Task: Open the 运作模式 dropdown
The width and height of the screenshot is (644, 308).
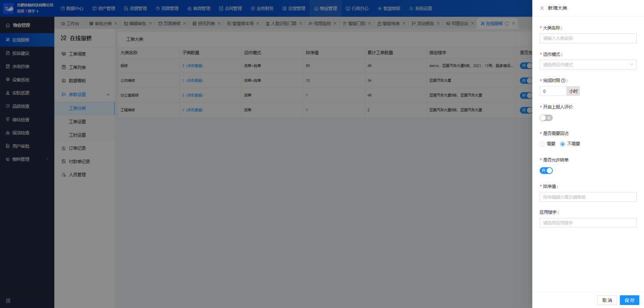Action: click(x=588, y=64)
